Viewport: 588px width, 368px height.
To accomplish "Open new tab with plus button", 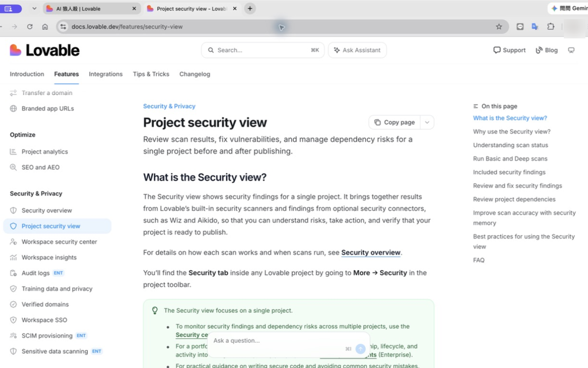I will coord(250,8).
